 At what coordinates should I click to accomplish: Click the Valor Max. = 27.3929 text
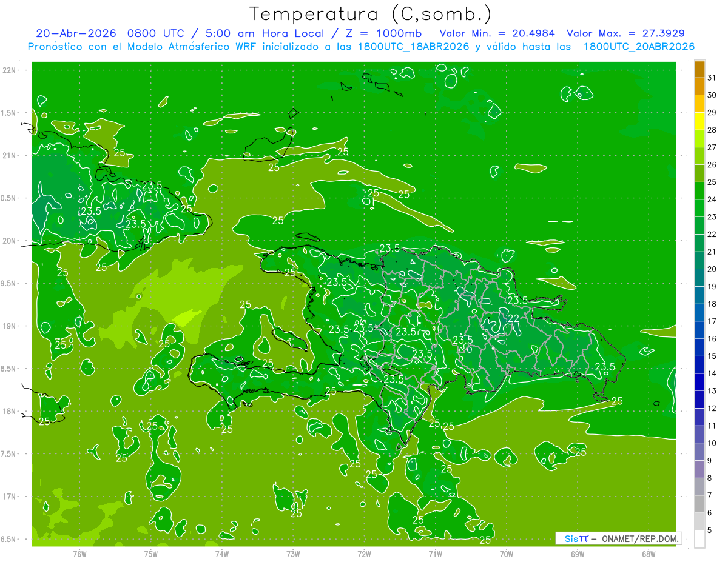(x=625, y=33)
